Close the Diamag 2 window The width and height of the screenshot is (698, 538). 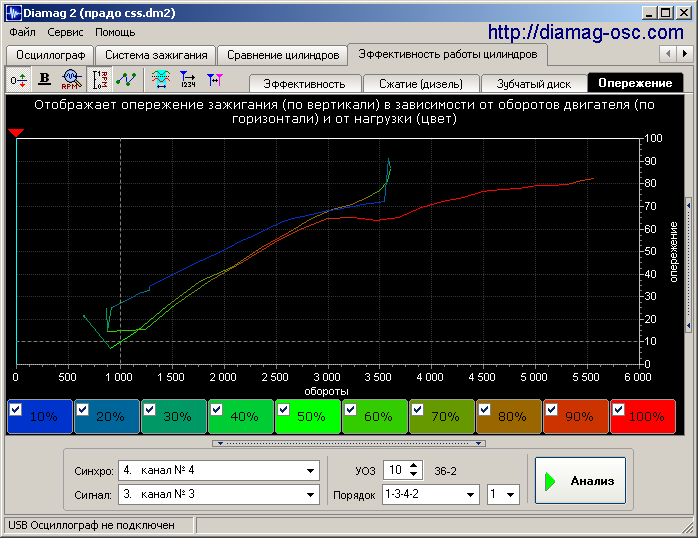tap(683, 12)
